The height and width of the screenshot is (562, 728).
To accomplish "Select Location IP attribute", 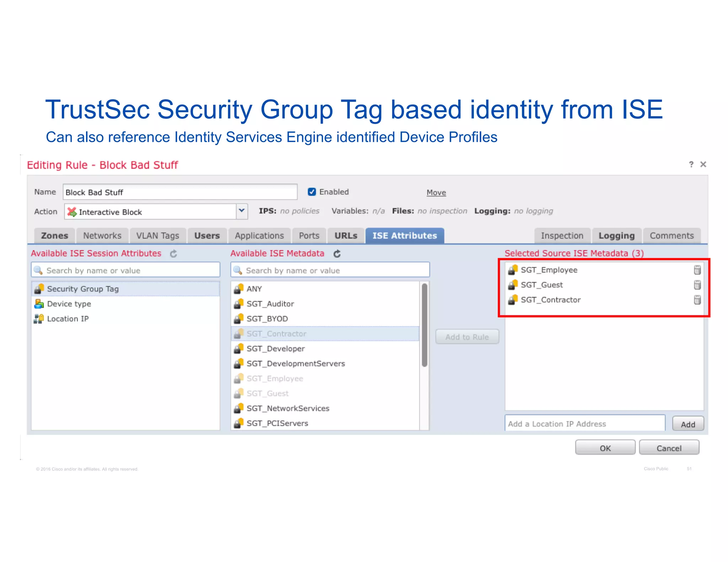I will (x=125, y=319).
